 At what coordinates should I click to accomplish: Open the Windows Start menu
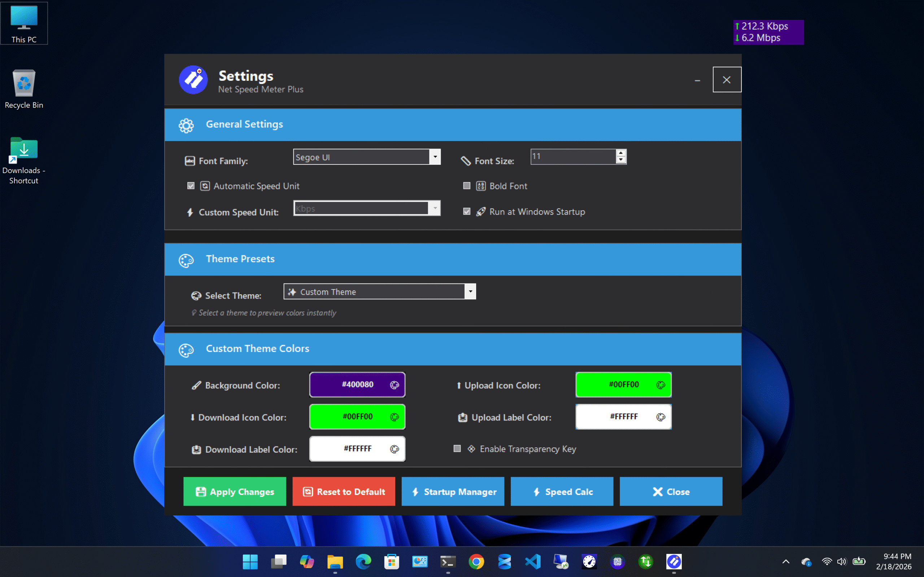coord(250,562)
